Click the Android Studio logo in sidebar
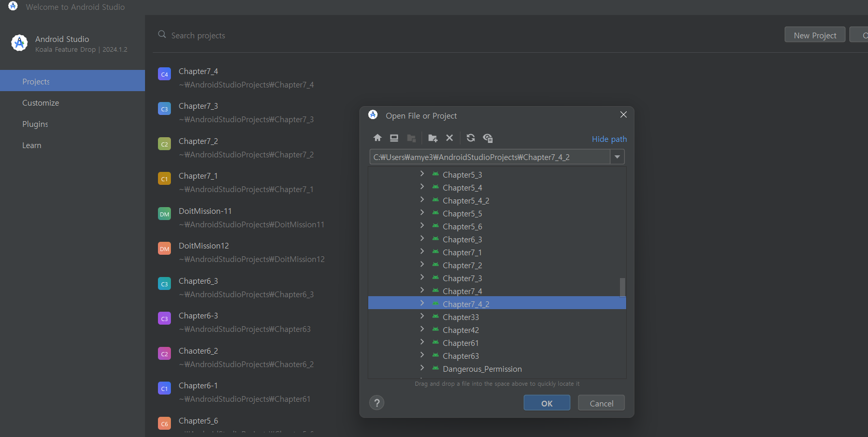 (x=20, y=43)
